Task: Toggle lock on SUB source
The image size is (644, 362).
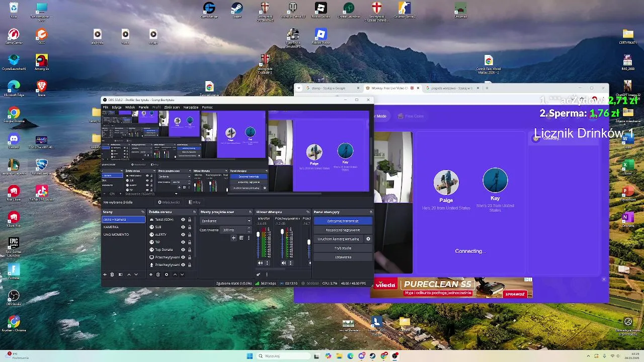Action: point(190,227)
